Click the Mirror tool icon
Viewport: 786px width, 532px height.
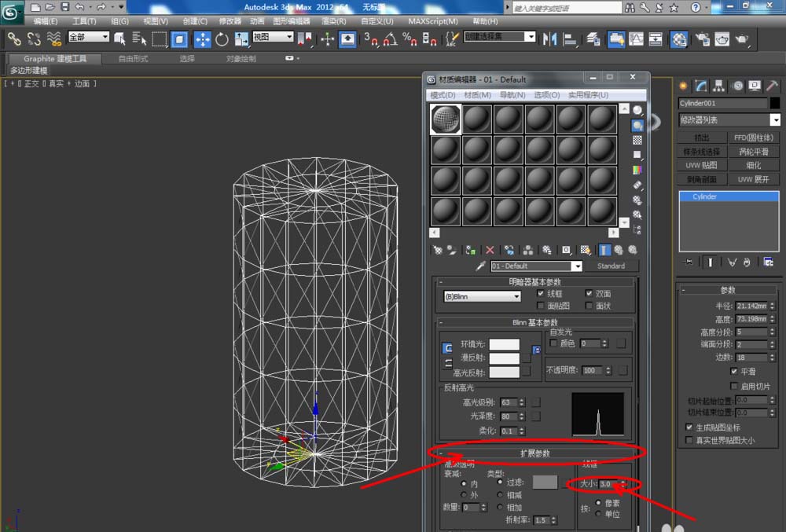(549, 39)
